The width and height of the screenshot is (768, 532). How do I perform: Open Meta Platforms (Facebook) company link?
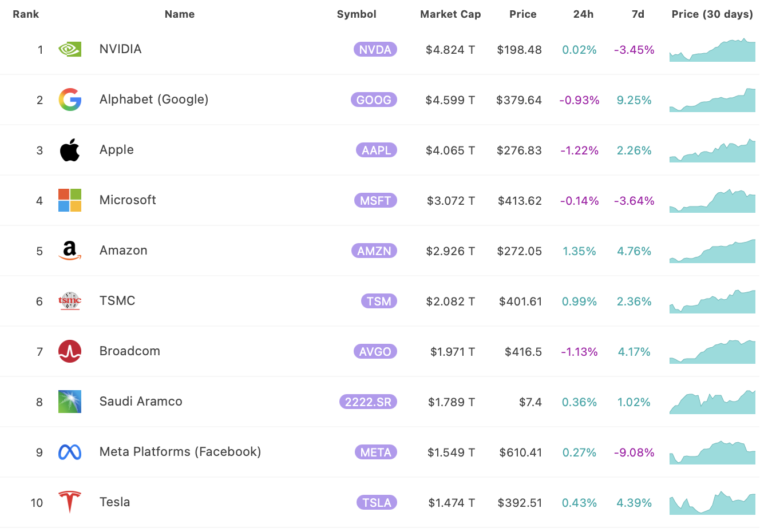click(x=180, y=452)
